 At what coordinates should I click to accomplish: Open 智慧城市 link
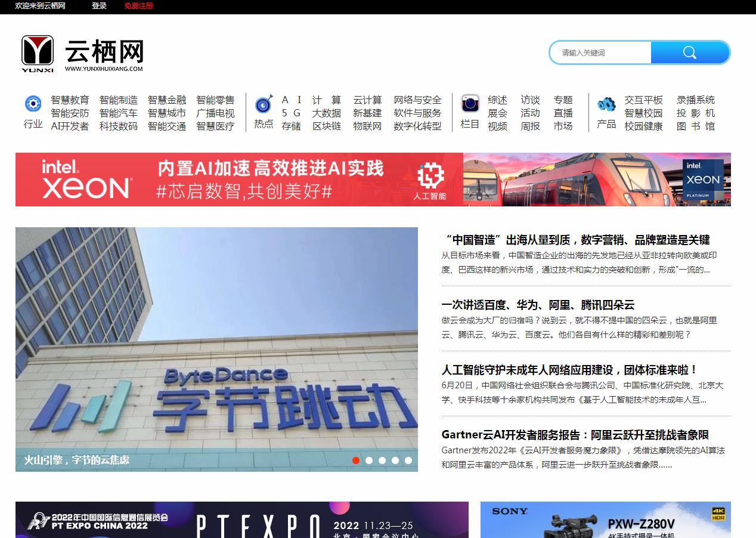pyautogui.click(x=167, y=113)
